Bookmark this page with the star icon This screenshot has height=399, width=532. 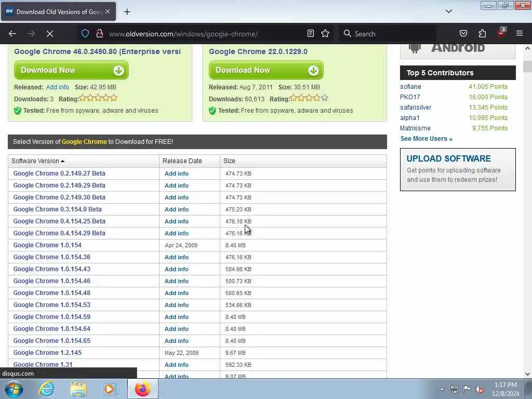click(x=325, y=34)
